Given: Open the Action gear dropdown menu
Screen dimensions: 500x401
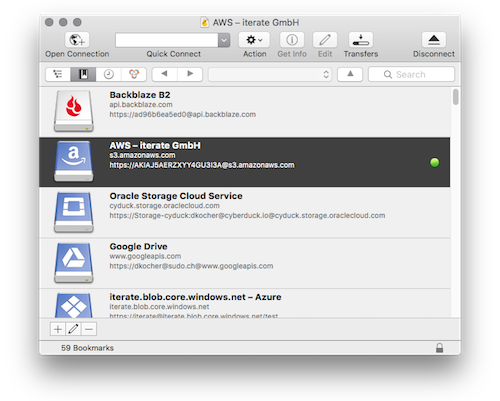Looking at the screenshot, I should [x=254, y=40].
